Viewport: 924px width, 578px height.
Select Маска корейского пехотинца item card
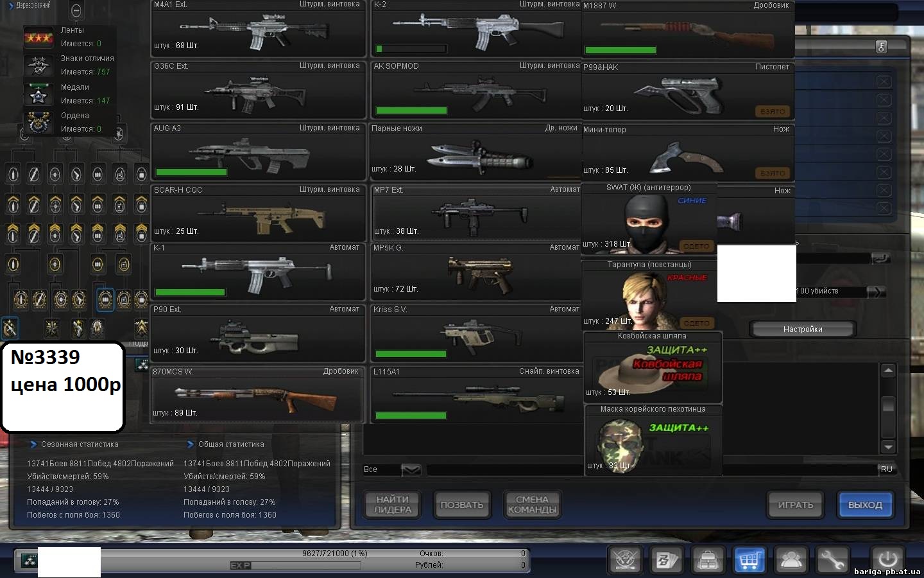653,441
